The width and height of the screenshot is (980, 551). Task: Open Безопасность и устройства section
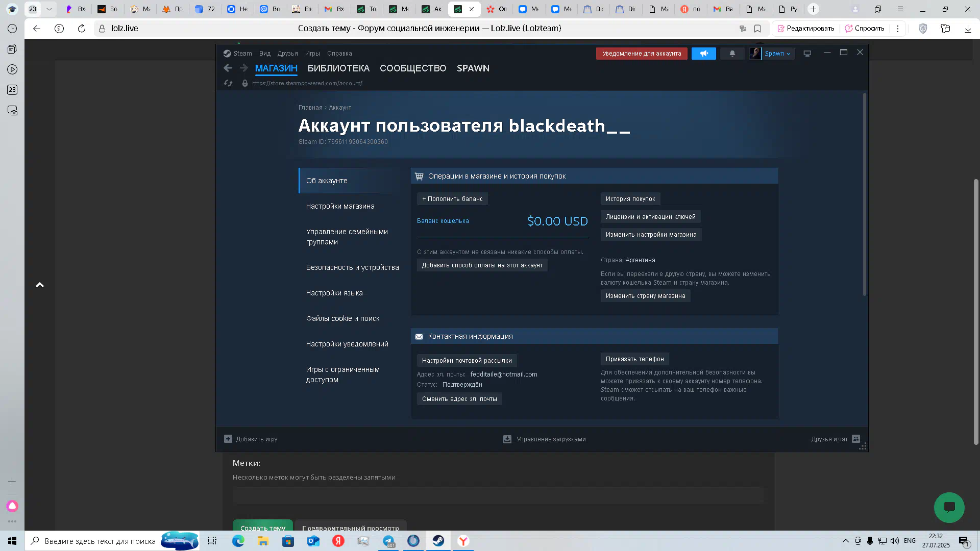tap(353, 267)
